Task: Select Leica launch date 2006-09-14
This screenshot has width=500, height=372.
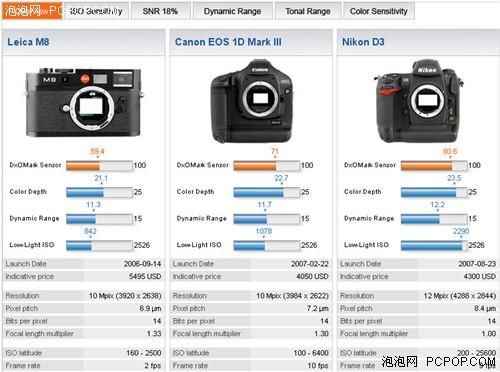Action: [x=142, y=264]
